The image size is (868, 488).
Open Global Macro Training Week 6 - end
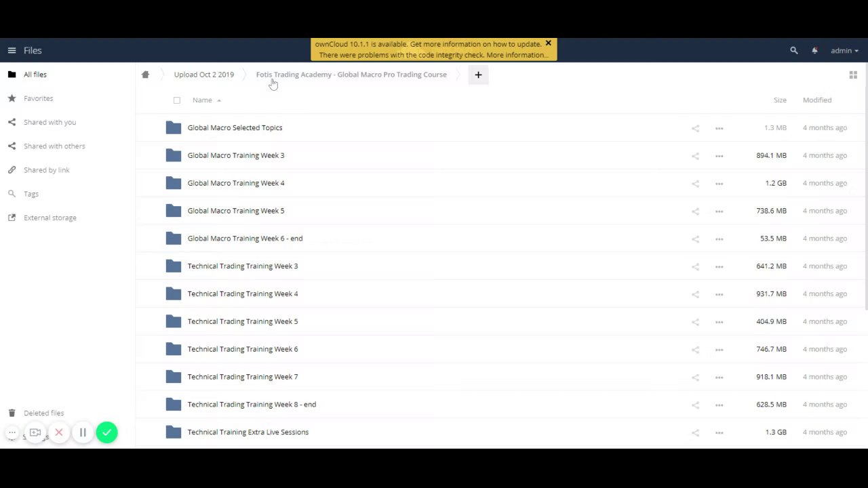pos(245,239)
